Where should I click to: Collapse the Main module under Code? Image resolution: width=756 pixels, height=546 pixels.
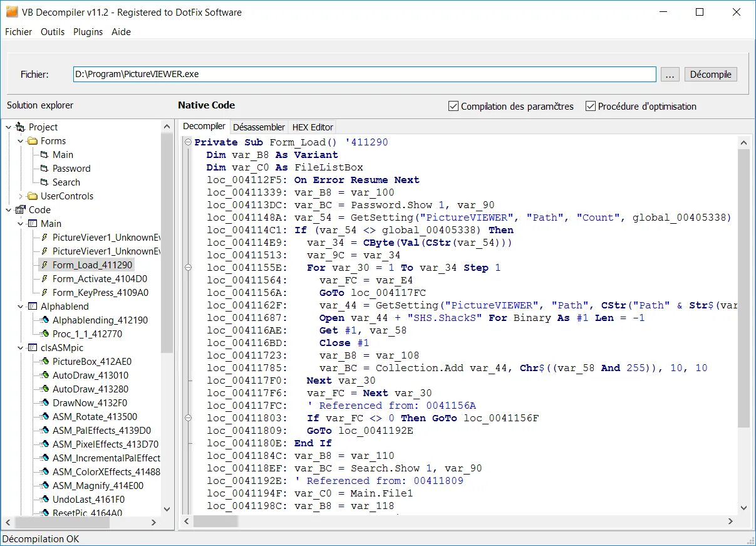[20, 224]
